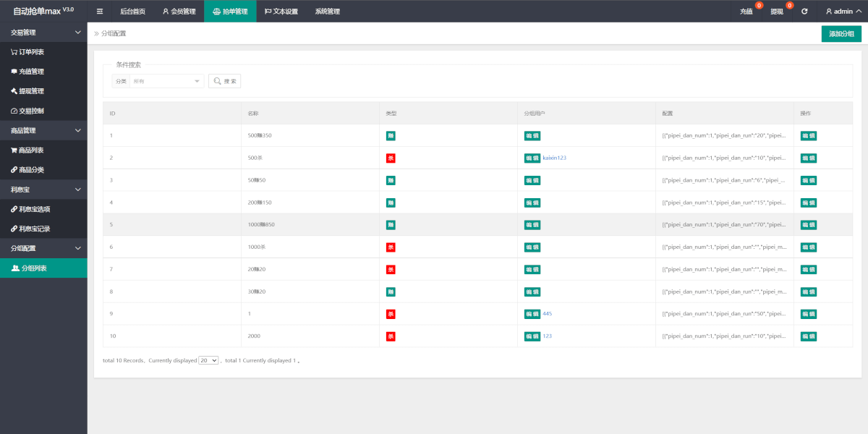Edit group users next to kaixin123

click(532, 158)
